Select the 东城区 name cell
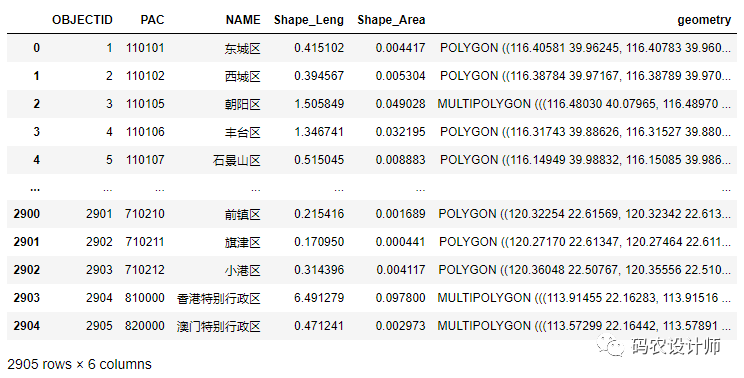The width and height of the screenshot is (744, 378). pyautogui.click(x=242, y=48)
